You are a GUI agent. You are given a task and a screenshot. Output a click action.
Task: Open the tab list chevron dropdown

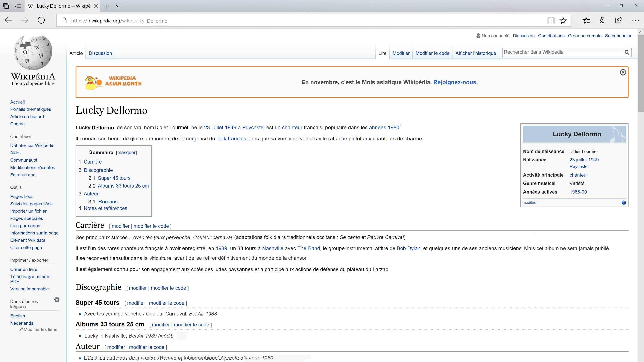pos(118,6)
